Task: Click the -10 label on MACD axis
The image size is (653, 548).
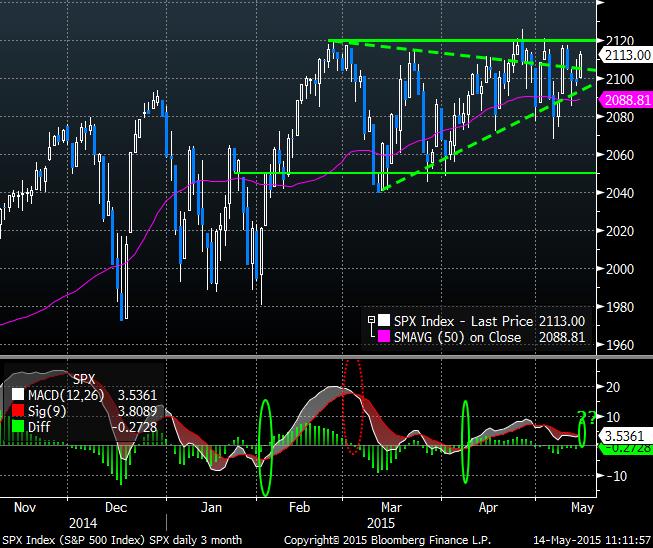Action: click(617, 476)
